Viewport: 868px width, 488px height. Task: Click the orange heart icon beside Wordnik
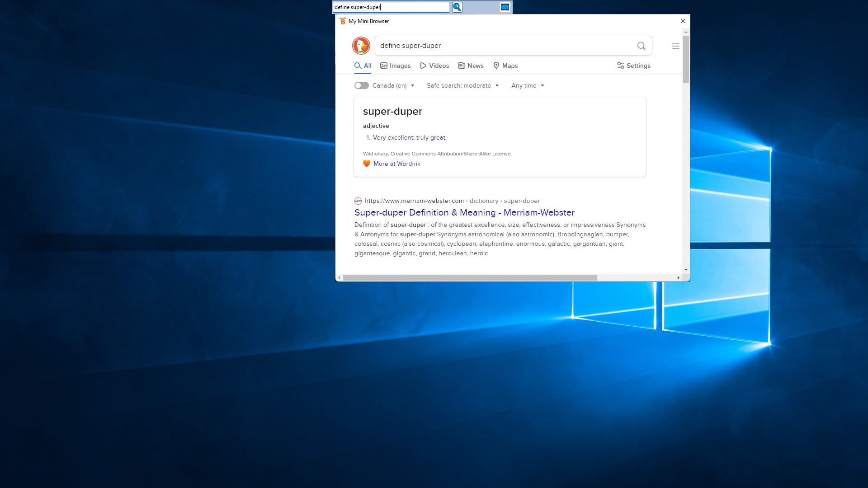[x=367, y=164]
